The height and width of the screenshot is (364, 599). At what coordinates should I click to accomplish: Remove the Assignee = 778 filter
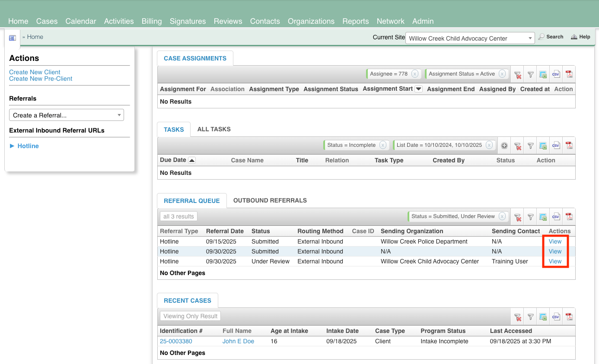415,74
